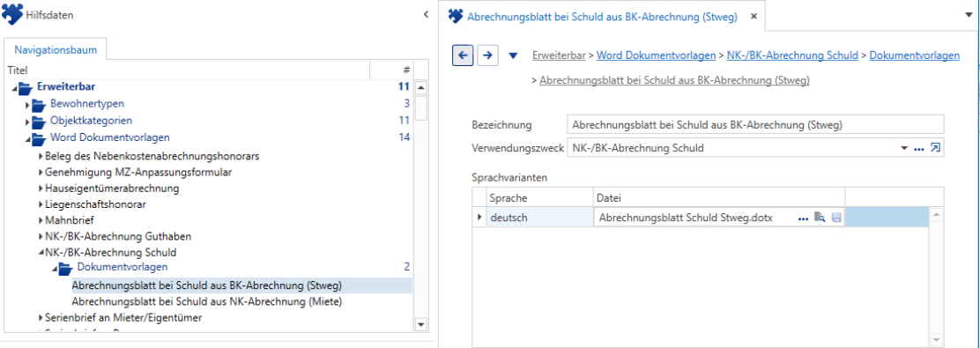Navigate forward with the right arrow button
The image size is (980, 348).
tap(488, 55)
